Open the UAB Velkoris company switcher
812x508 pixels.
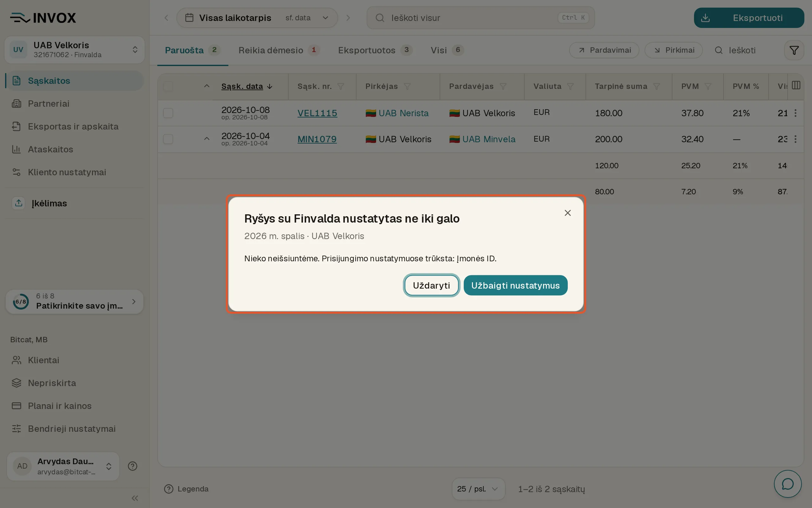tap(75, 50)
